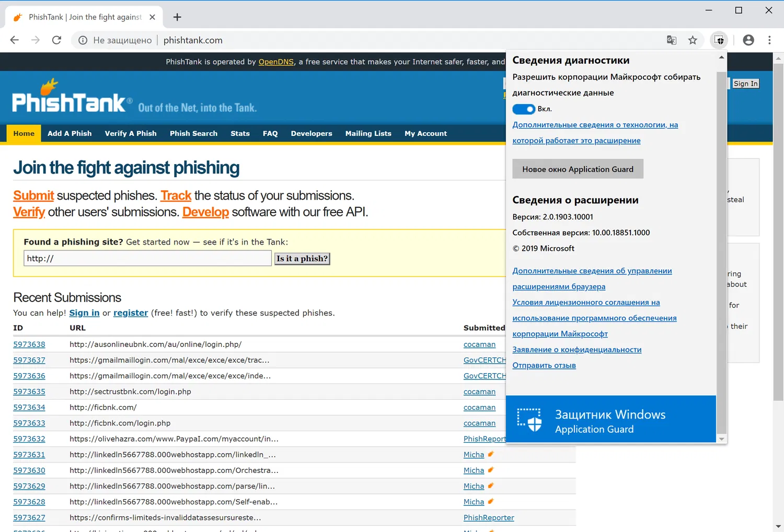Viewport: 784px width, 532px height.
Task: Open the user profile avatar icon
Action: pyautogui.click(x=748, y=40)
